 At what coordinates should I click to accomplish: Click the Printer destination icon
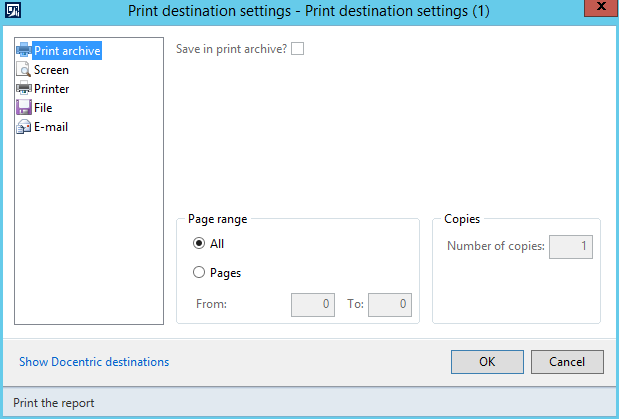(x=24, y=88)
